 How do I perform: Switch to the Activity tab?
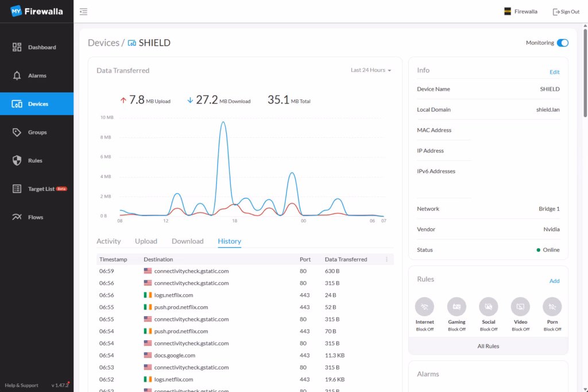(109, 241)
